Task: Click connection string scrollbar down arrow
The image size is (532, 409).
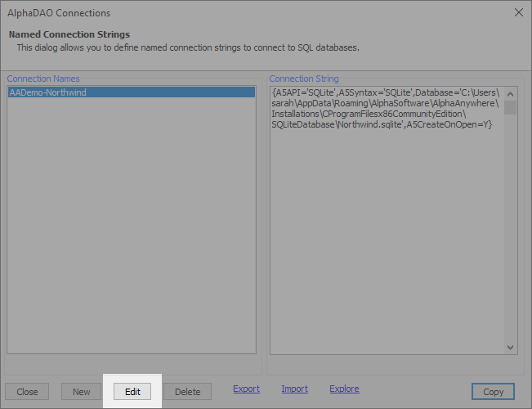Action: [x=510, y=347]
